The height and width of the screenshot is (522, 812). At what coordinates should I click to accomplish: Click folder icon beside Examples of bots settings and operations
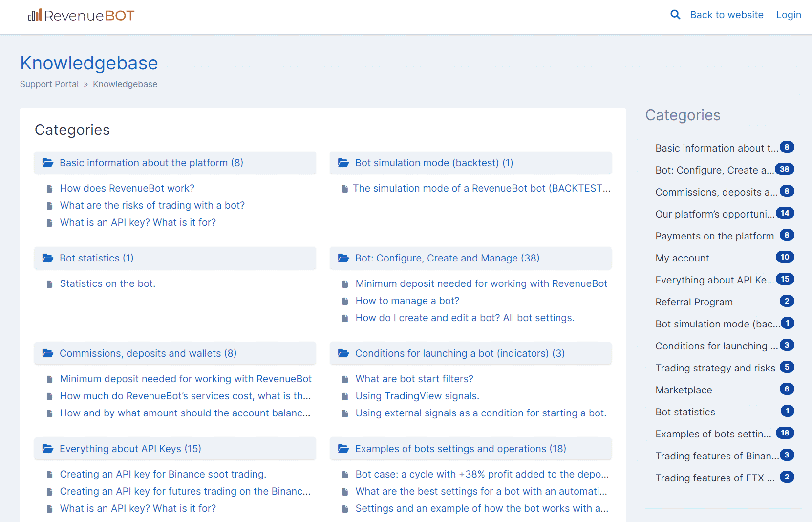tap(343, 449)
